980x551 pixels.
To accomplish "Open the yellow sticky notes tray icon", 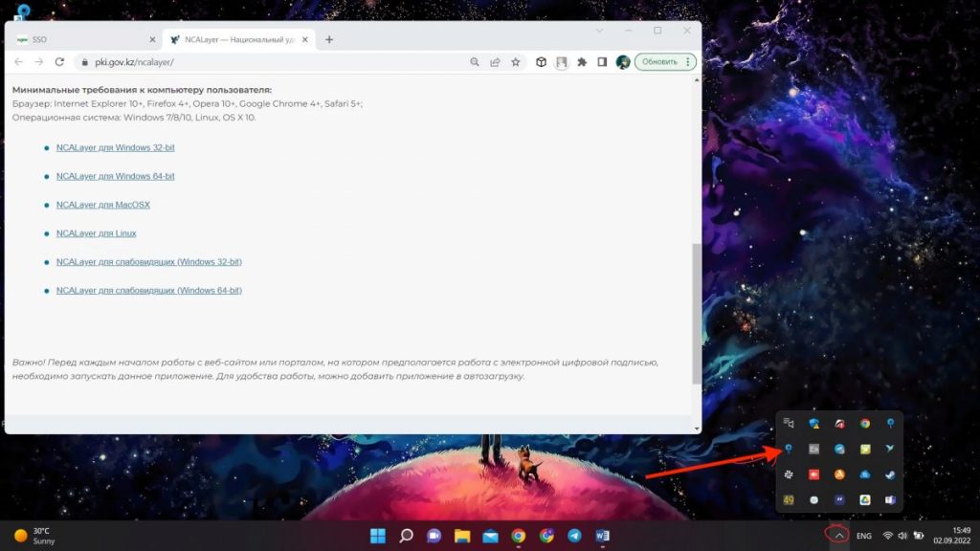I will coord(865,449).
